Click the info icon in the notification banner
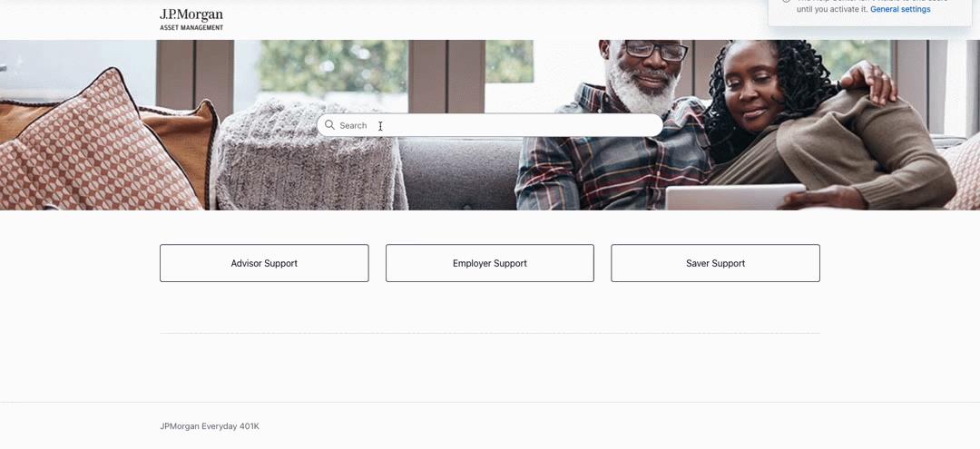980x449 pixels. coord(786,2)
